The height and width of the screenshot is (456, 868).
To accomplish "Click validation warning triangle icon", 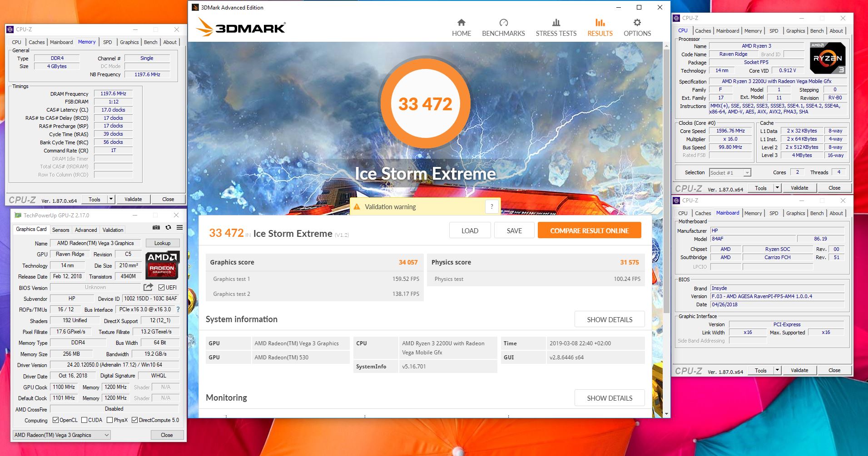I will (x=357, y=207).
